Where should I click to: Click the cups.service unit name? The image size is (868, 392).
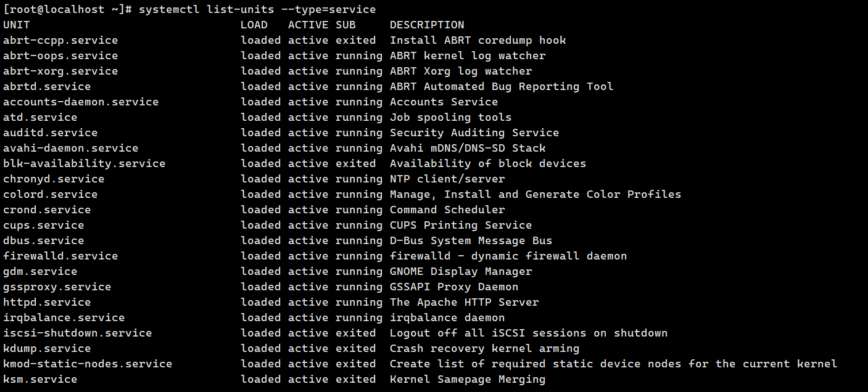[44, 225]
